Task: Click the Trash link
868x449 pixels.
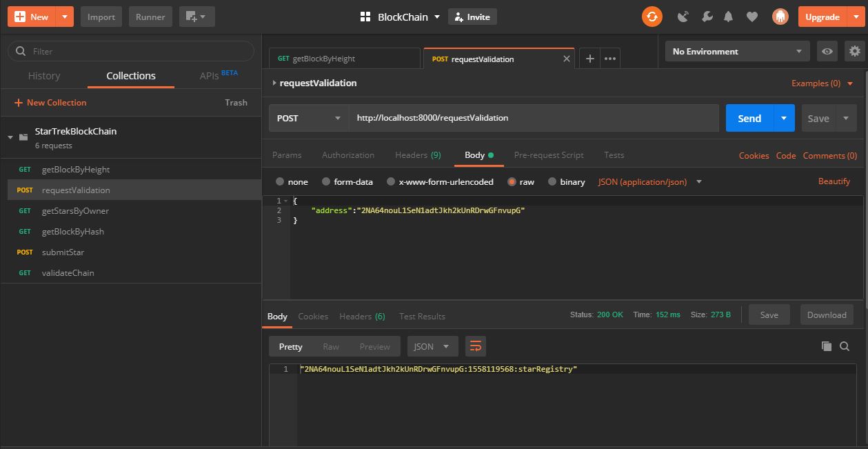Action: click(x=236, y=103)
